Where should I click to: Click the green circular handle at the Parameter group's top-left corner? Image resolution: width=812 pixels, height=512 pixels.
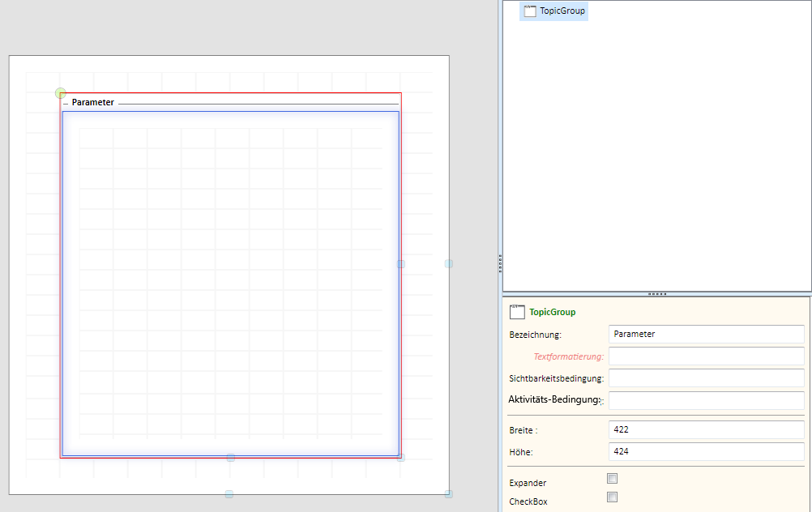[61, 94]
